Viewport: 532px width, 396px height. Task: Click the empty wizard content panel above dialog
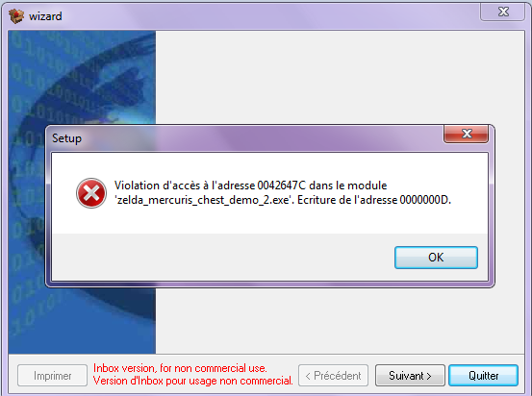point(340,77)
